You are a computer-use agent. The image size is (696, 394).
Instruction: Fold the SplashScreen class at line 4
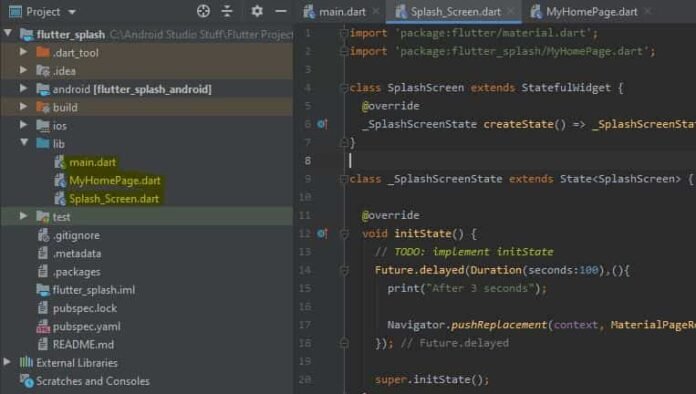(x=344, y=88)
